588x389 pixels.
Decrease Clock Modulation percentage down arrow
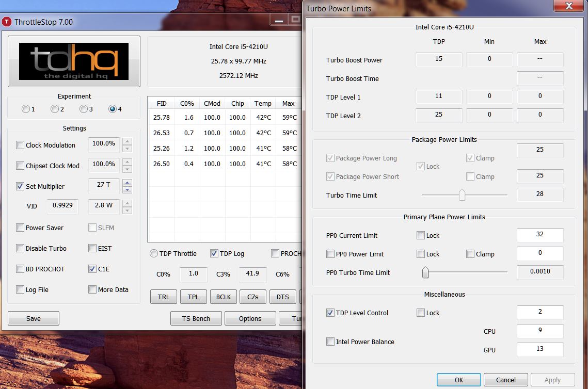click(x=127, y=149)
